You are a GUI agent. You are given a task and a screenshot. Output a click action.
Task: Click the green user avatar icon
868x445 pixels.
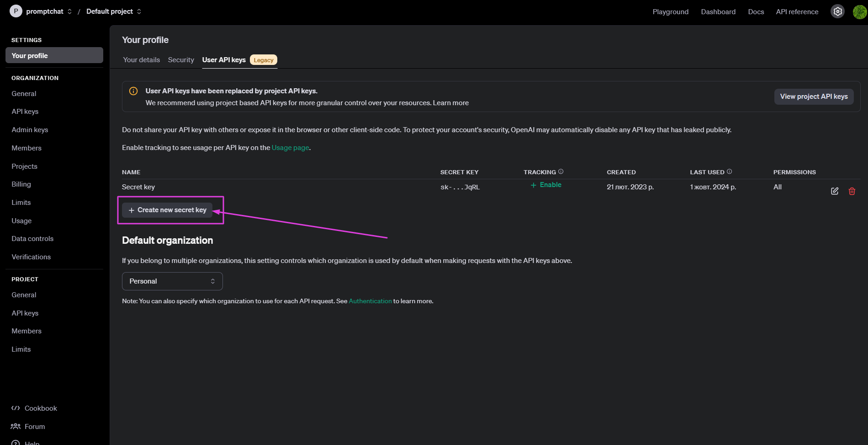859,11
